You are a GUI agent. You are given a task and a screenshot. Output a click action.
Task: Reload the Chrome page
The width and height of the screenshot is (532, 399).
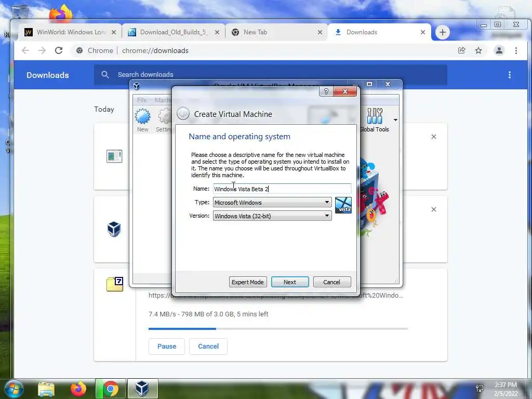click(59, 50)
